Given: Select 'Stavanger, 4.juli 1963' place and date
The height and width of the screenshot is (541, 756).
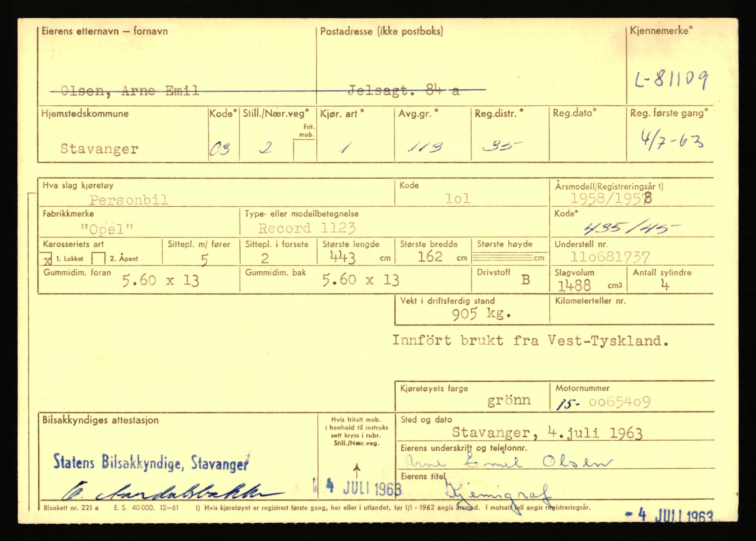Looking at the screenshot, I should pyautogui.click(x=547, y=433).
